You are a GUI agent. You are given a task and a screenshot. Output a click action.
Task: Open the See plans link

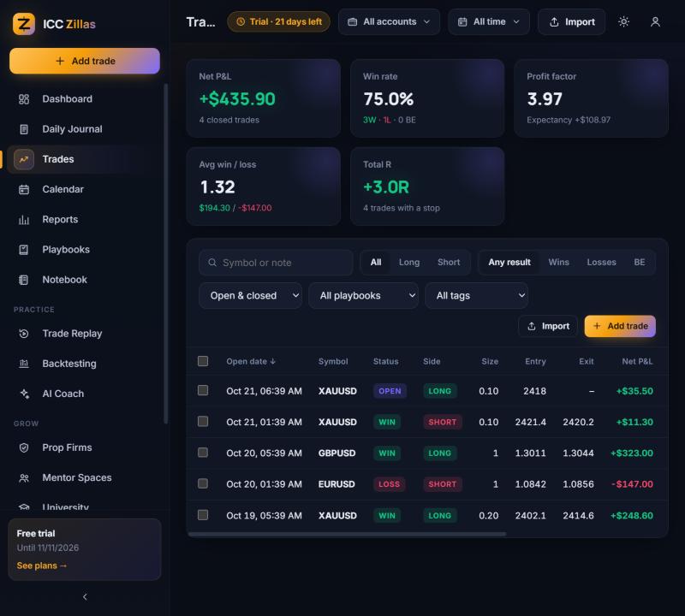click(41, 566)
